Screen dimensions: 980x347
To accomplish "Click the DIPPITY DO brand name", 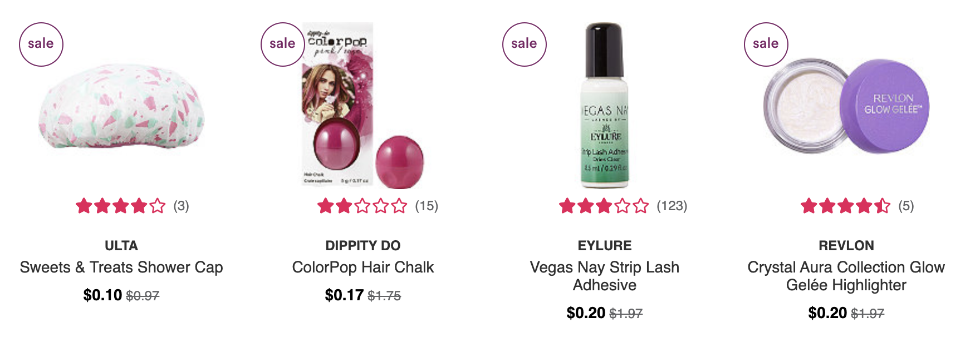I will [363, 246].
